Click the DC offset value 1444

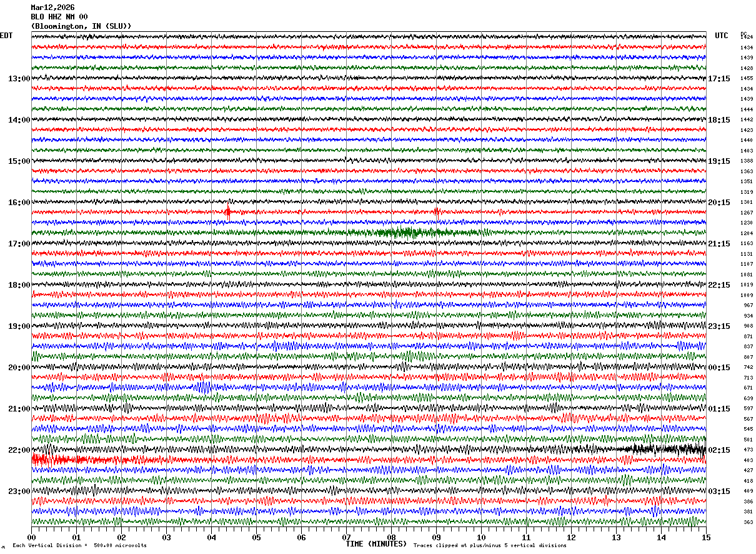coord(747,109)
